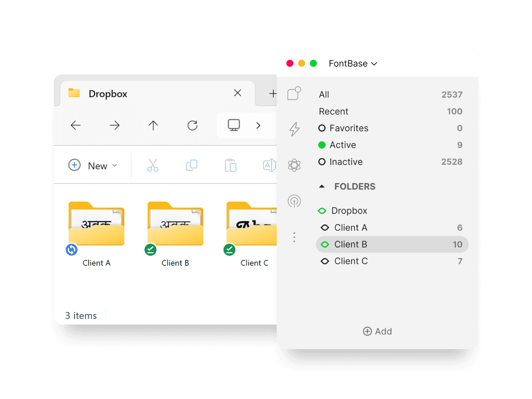
Task: Click the Cut scissors icon
Action: (153, 166)
